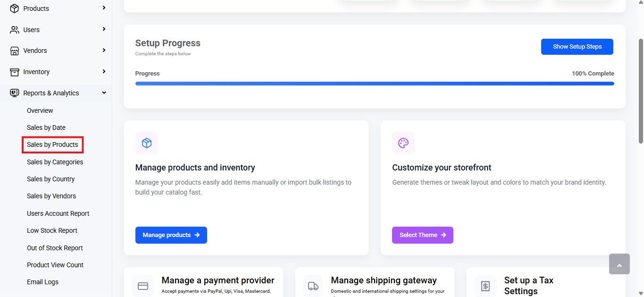Click the setup progress bar
This screenshot has height=297, width=644.
click(x=375, y=84)
